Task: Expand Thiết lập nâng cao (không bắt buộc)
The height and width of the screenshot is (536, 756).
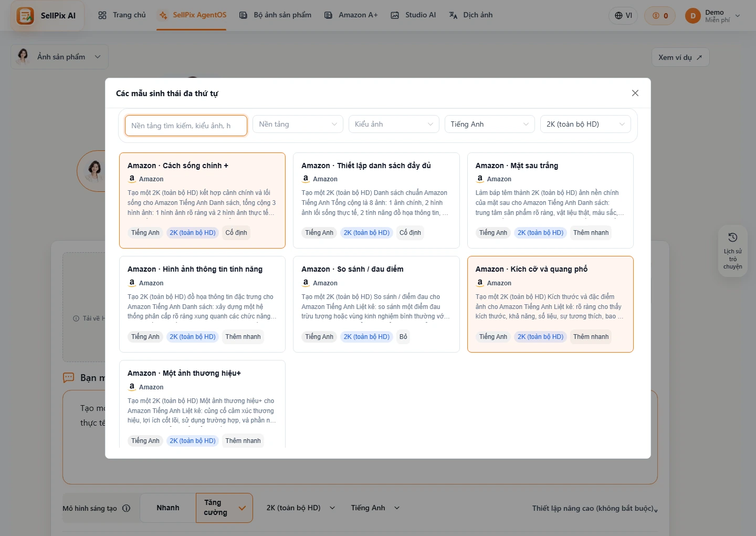Action: pos(595,508)
